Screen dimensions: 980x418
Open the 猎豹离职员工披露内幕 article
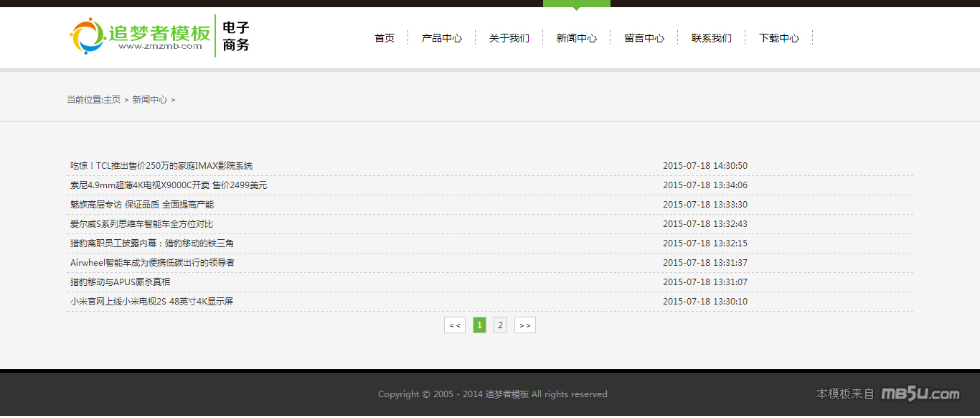[x=152, y=243]
